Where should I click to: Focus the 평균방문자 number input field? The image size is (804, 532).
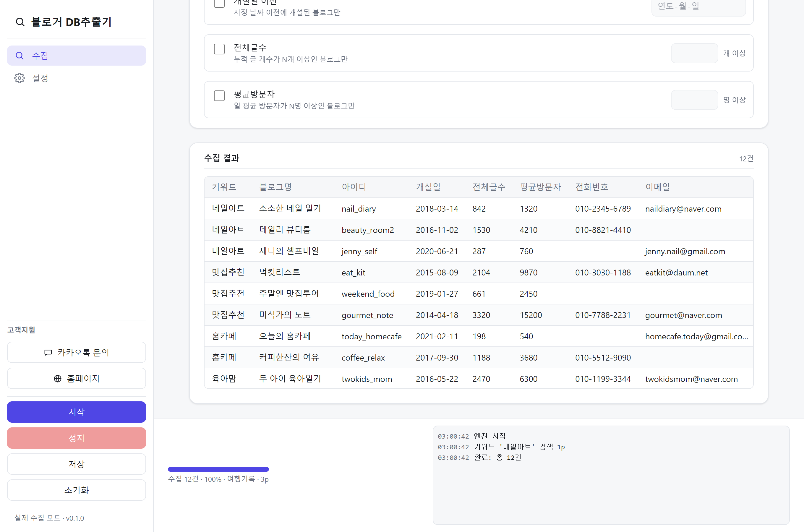(694, 100)
